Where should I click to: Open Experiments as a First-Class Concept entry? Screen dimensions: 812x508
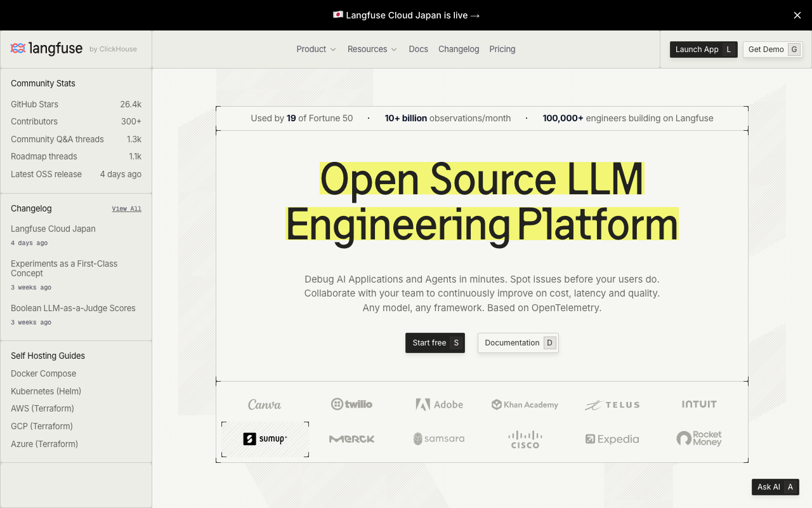click(76, 275)
